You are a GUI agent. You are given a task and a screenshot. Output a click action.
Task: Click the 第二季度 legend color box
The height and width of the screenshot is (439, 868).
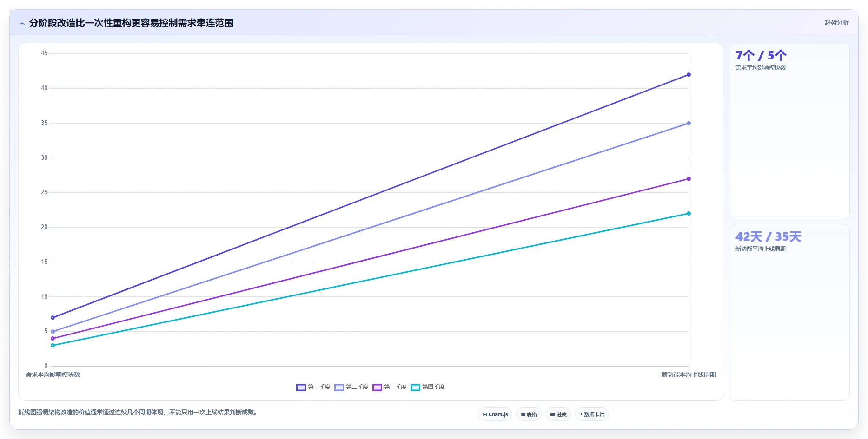(x=339, y=387)
